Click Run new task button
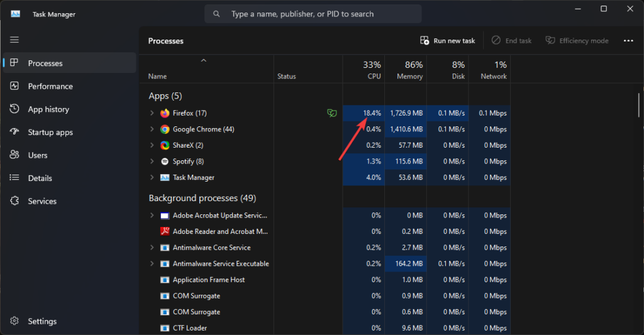 [448, 41]
